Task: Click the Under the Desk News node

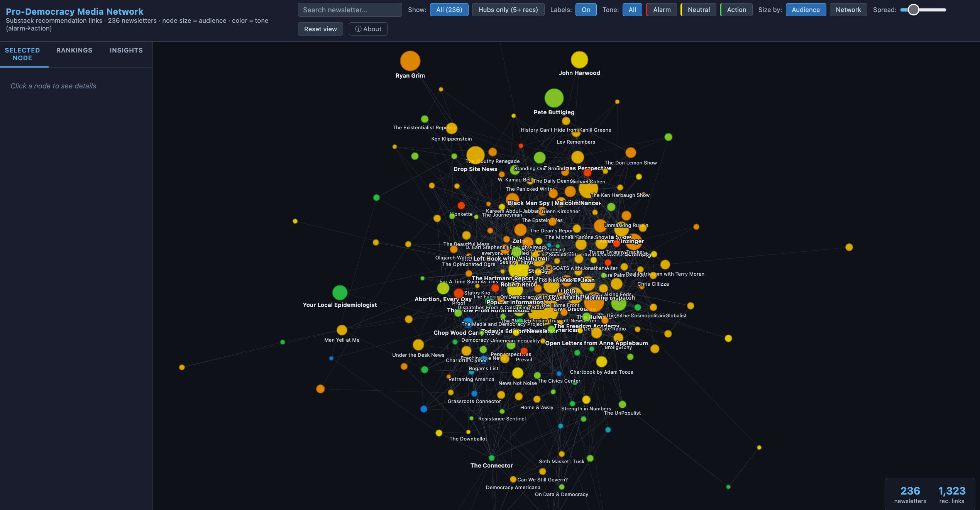Action: [418, 345]
